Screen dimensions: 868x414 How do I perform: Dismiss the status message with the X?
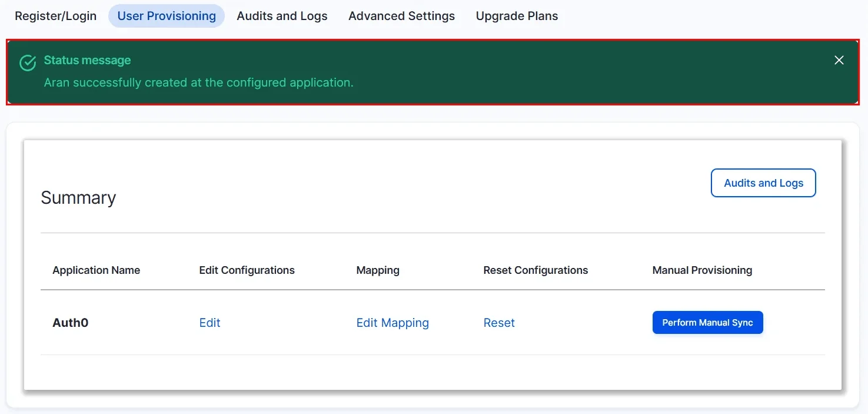click(x=839, y=60)
